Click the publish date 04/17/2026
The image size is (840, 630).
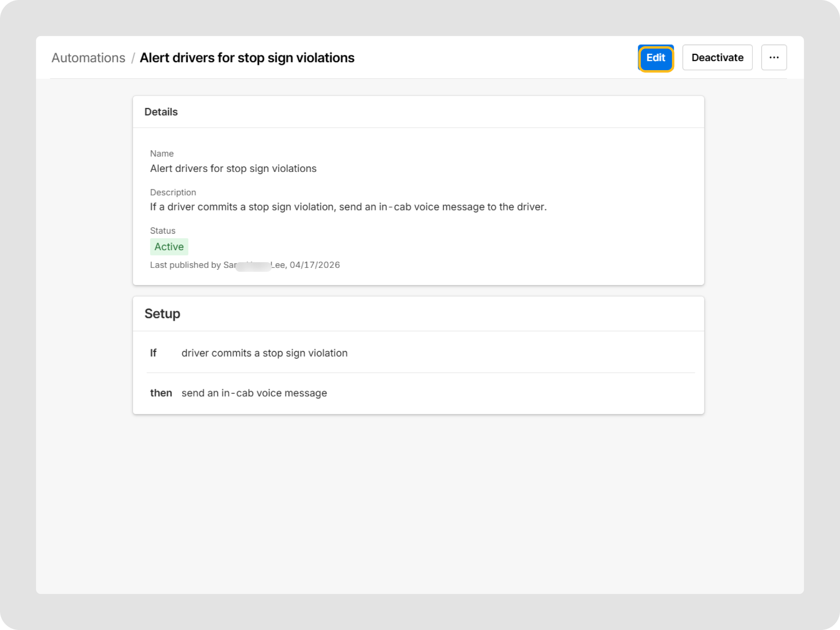click(315, 265)
